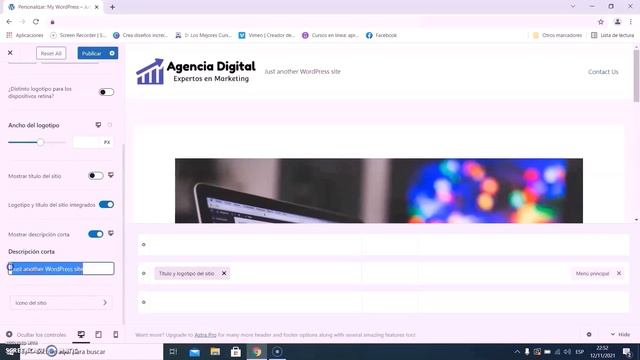Open the Chrome profile icon
This screenshot has width=640, height=360.
click(x=618, y=22)
